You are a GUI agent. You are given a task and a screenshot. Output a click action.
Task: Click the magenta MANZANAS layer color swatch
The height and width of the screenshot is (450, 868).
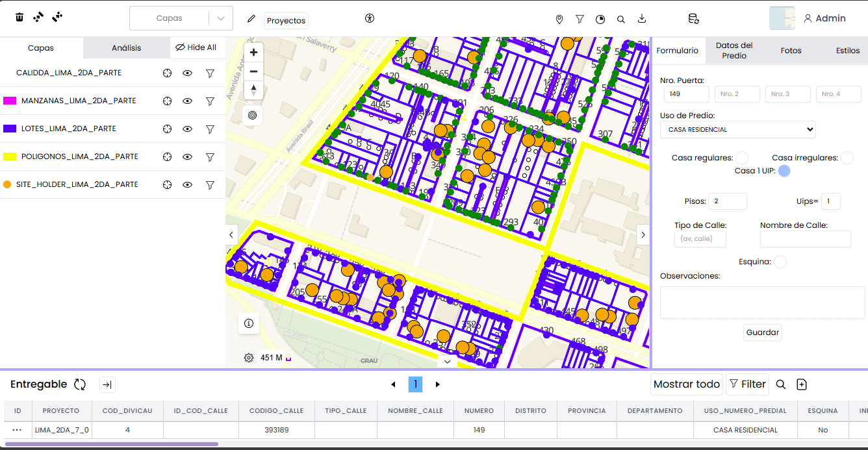pos(10,101)
